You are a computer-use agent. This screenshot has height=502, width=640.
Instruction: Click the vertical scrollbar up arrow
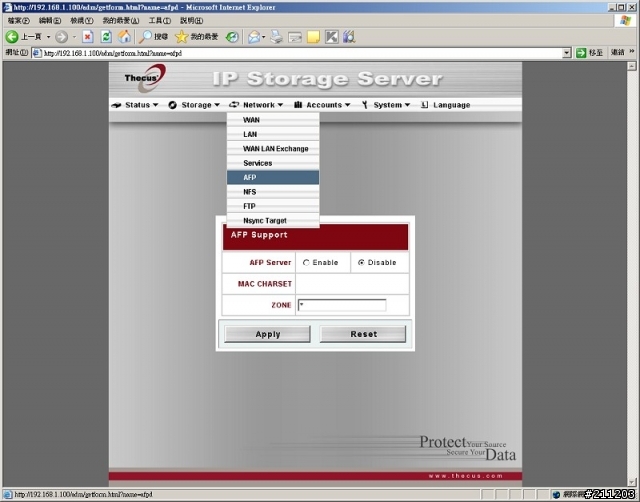tap(632, 66)
